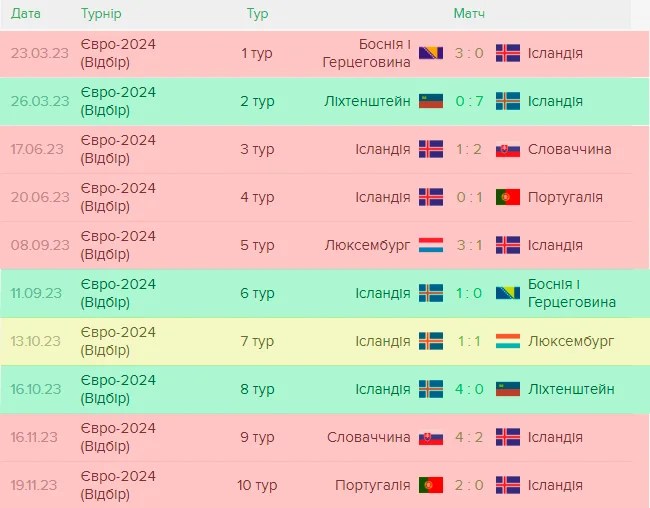Open Португалія team link in 4 тур
This screenshot has width=650, height=508.
(565, 197)
